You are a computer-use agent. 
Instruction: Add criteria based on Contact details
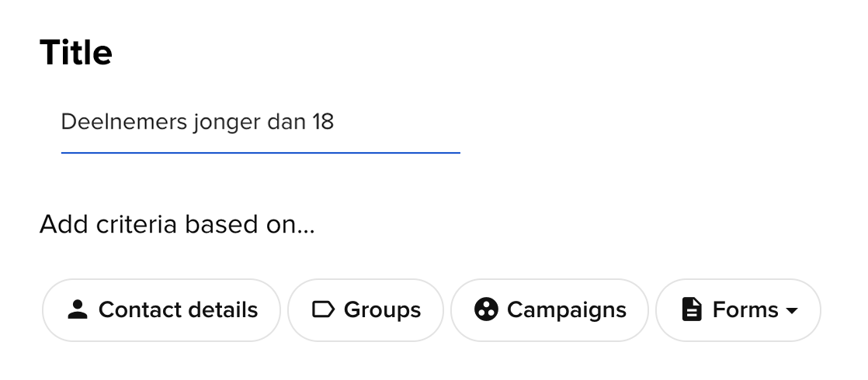pos(161,310)
